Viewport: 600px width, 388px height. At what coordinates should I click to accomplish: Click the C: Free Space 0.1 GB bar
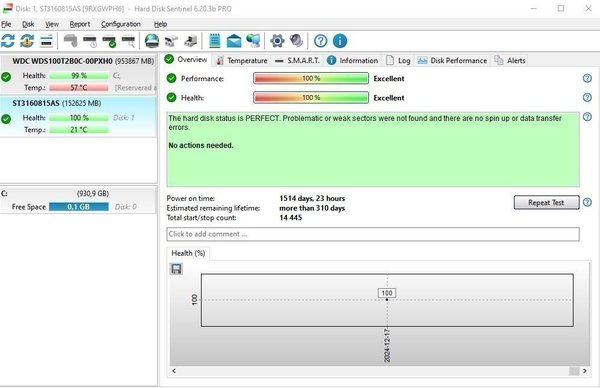(x=79, y=207)
